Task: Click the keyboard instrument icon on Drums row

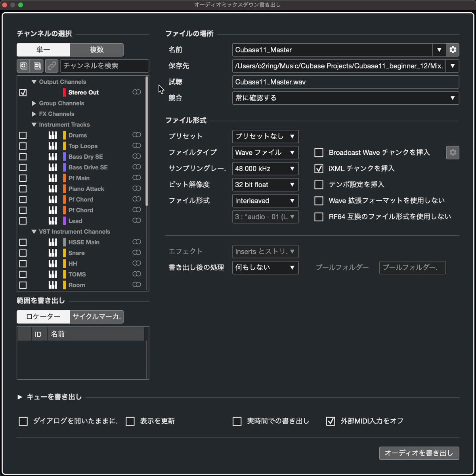Action: tap(53, 135)
